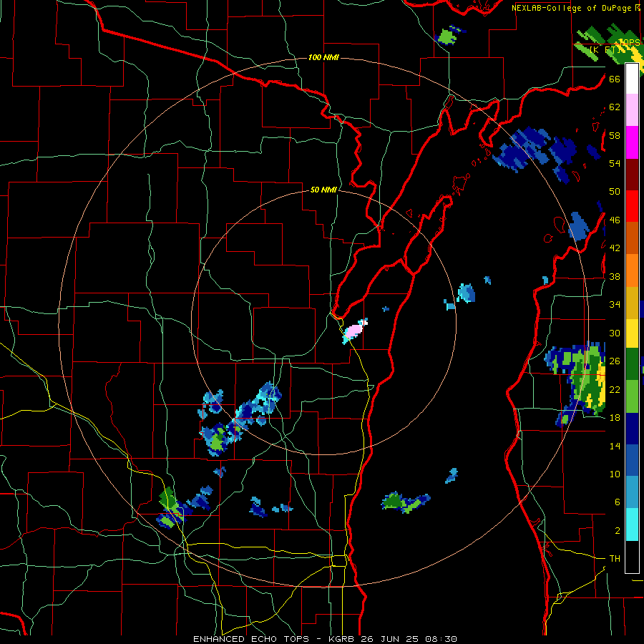The image size is (644, 644).
Task: Select the light green legend swatch
Action: (x=632, y=396)
